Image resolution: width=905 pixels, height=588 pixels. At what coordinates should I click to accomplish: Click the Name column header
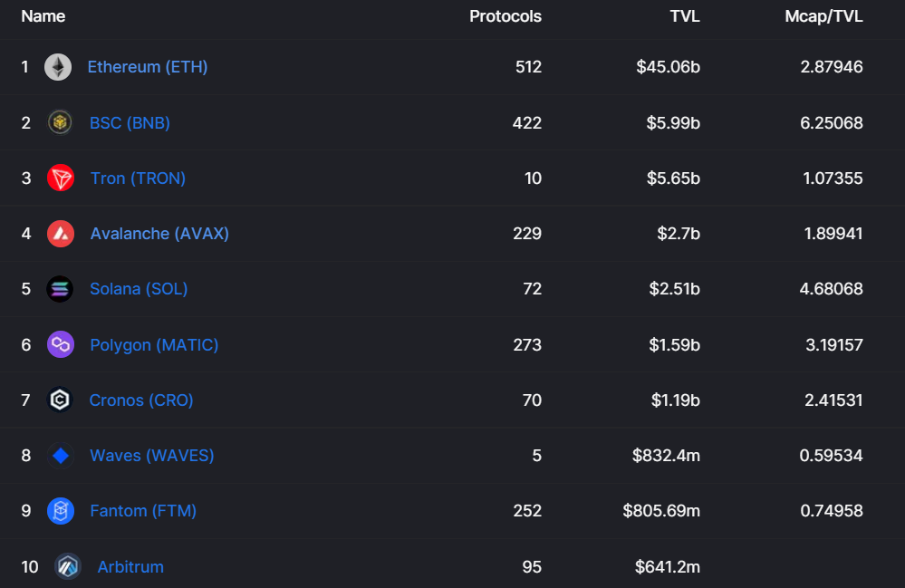[43, 16]
